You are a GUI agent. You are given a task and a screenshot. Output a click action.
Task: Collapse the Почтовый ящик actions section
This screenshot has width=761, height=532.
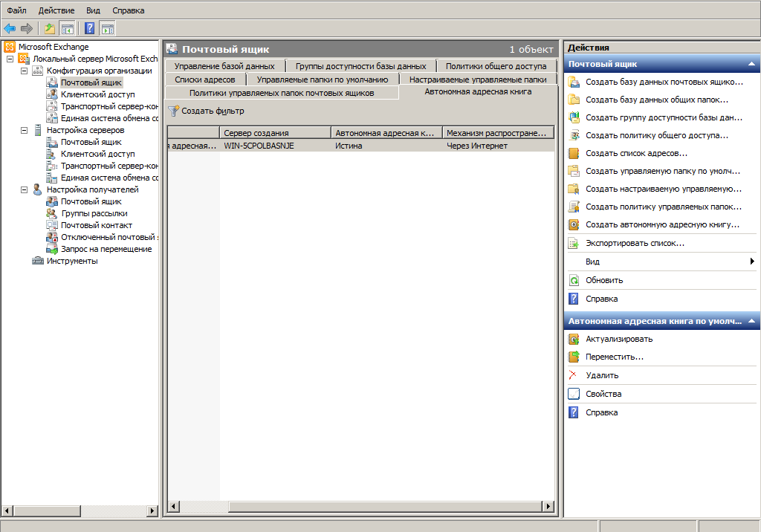tap(751, 65)
